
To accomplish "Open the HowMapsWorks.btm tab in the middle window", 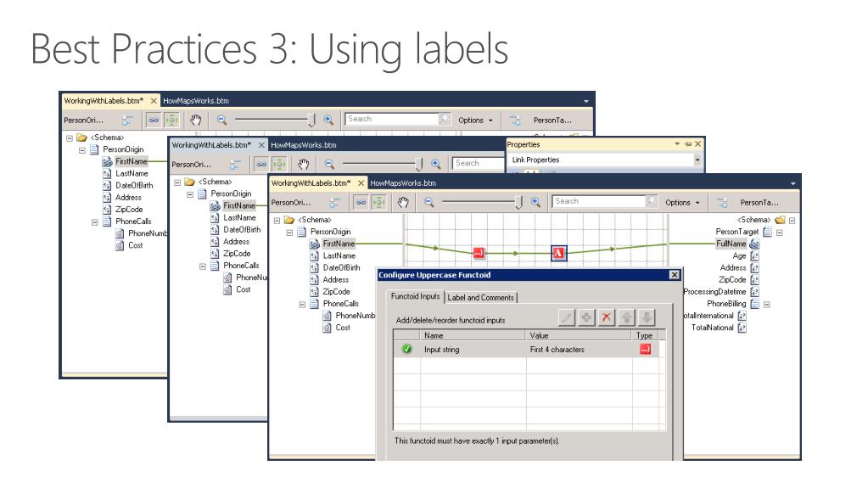I will click(x=304, y=145).
